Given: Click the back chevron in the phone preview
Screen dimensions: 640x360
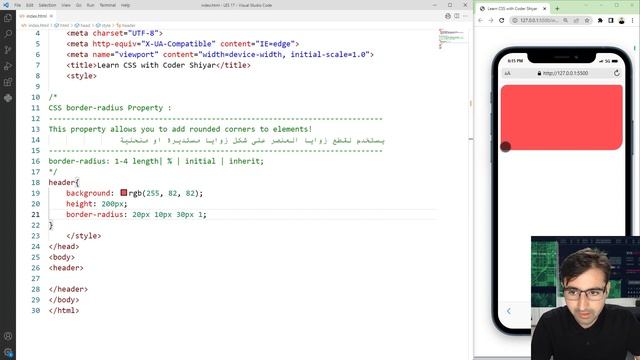Looking at the screenshot, I should pos(509,311).
